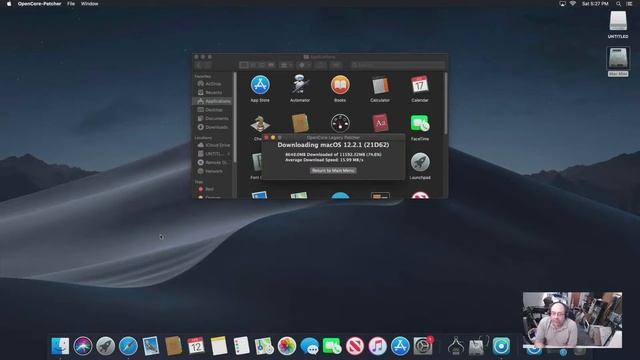Select the Dictionary app icon in Finder
This screenshot has height=360, width=640.
(380, 123)
